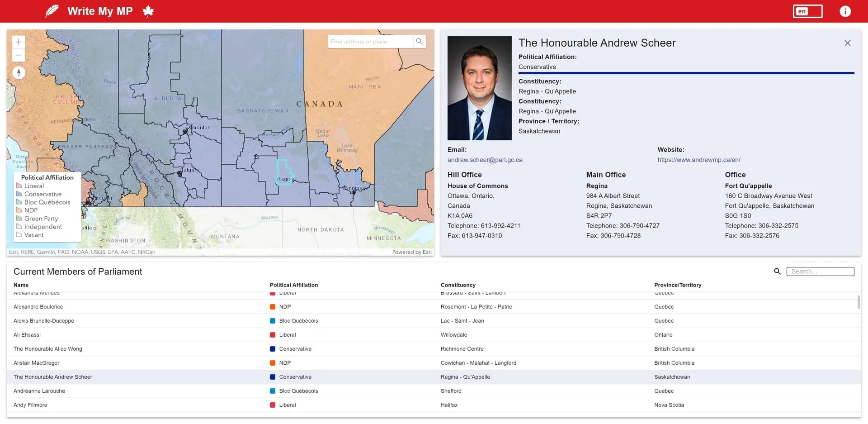Select the Alexis Brunelle-Duceppe row

(x=434, y=321)
